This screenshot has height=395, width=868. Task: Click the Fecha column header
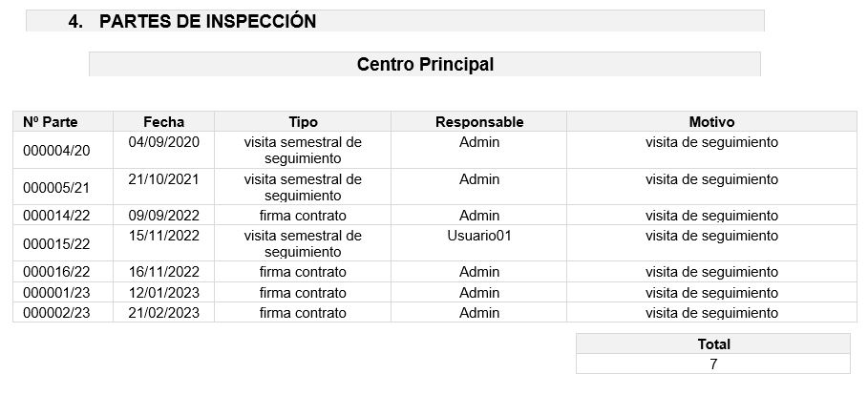point(163,122)
